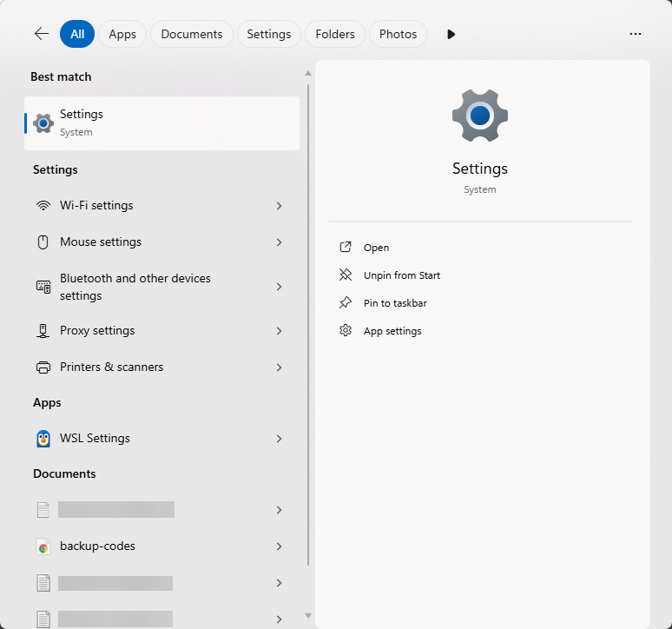The width and height of the screenshot is (672, 629).
Task: Switch to the Apps filter tab
Action: (122, 34)
